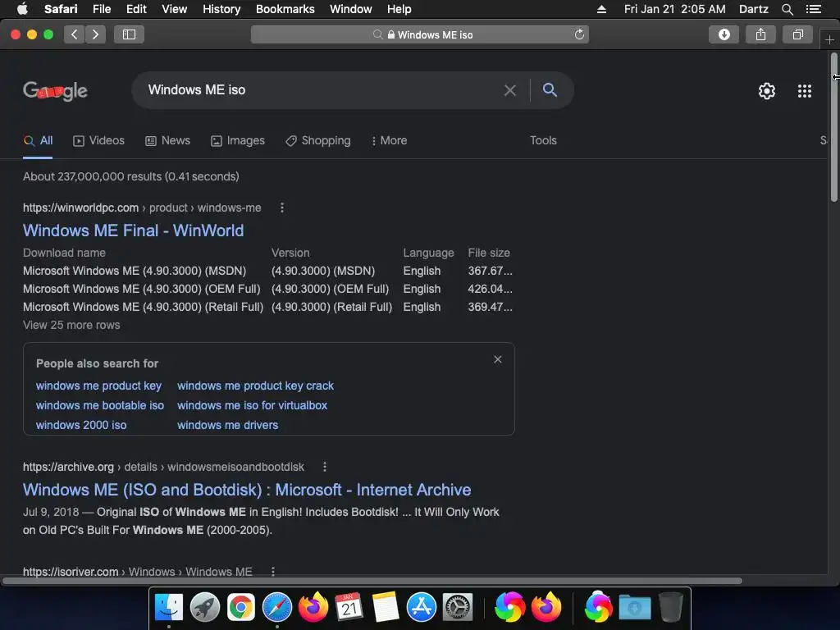Open the search Tools options
This screenshot has width=840, height=630.
click(x=543, y=140)
